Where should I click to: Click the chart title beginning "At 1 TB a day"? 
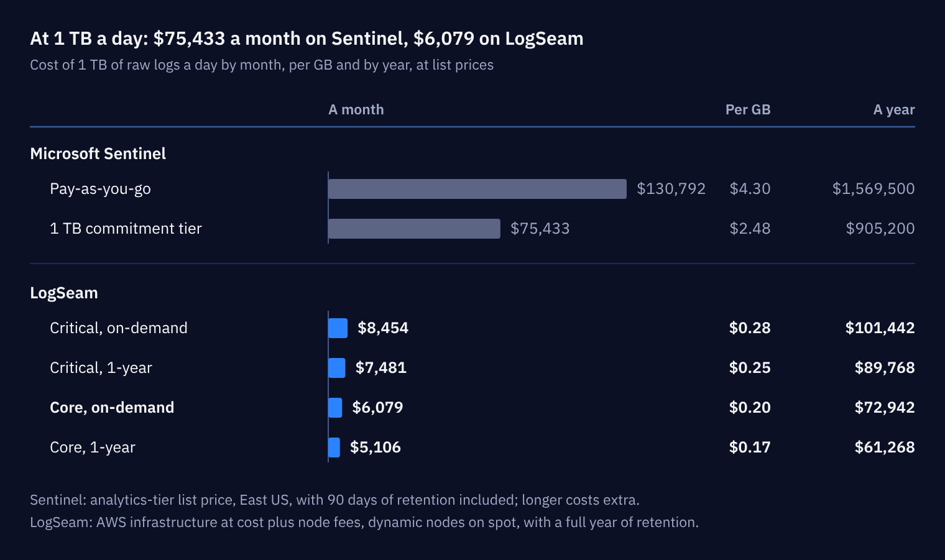pyautogui.click(x=307, y=39)
